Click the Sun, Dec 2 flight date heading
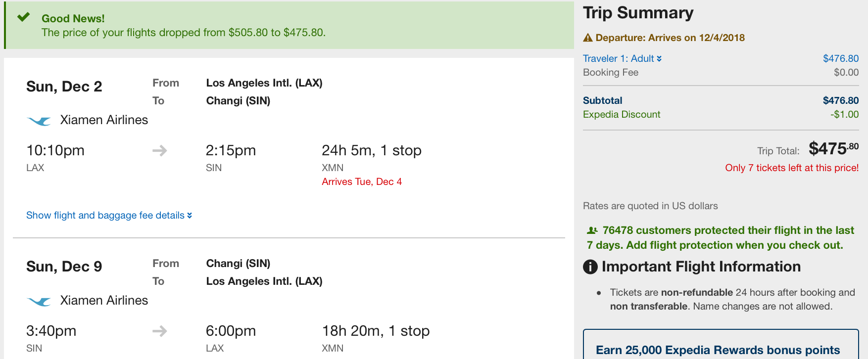The width and height of the screenshot is (868, 359). (64, 87)
